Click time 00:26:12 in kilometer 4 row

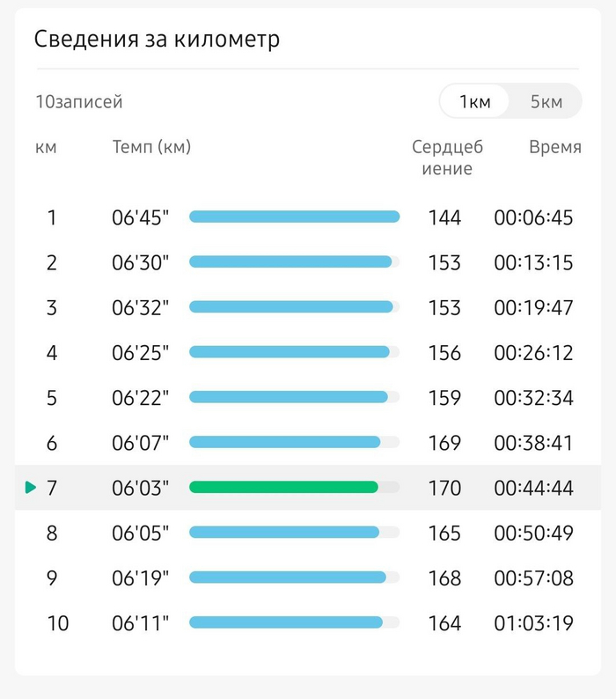coord(533,353)
